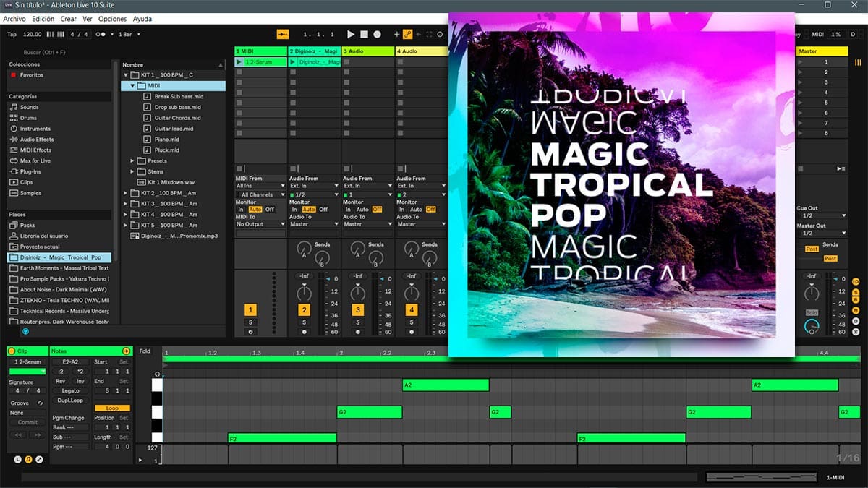Expand the Presets folder
The image size is (868, 488).
(x=132, y=160)
